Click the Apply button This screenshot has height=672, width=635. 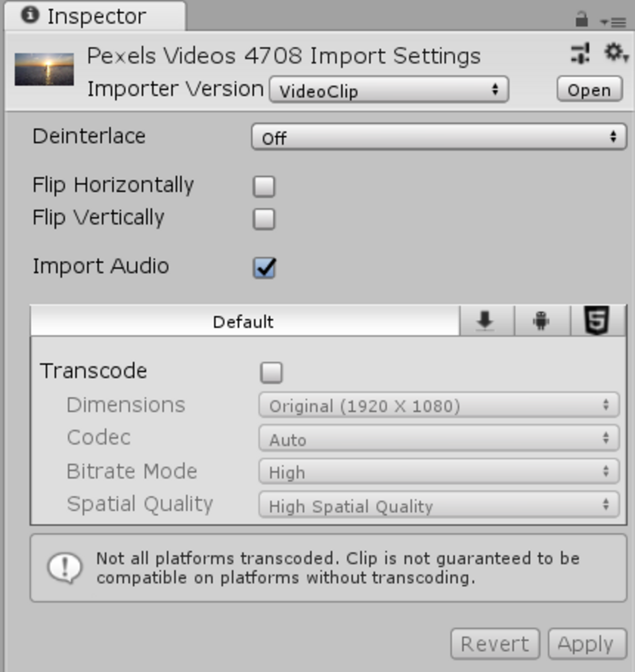pos(586,644)
